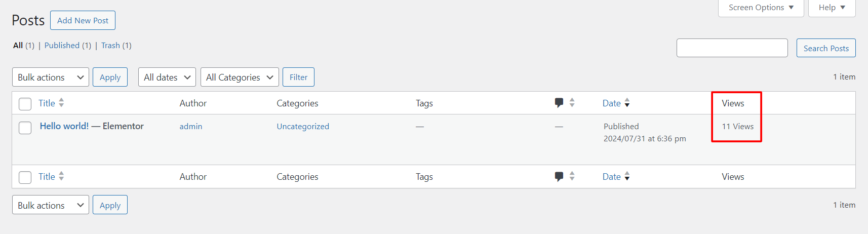Check the select-all checkbox in table footer
The width and height of the screenshot is (868, 234).
tap(25, 177)
